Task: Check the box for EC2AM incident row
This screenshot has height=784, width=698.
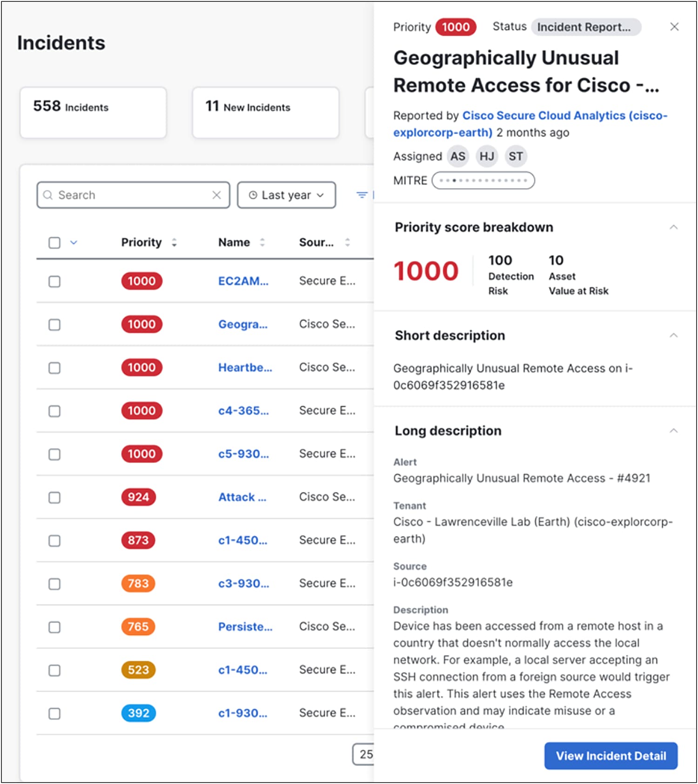Action: coord(54,281)
